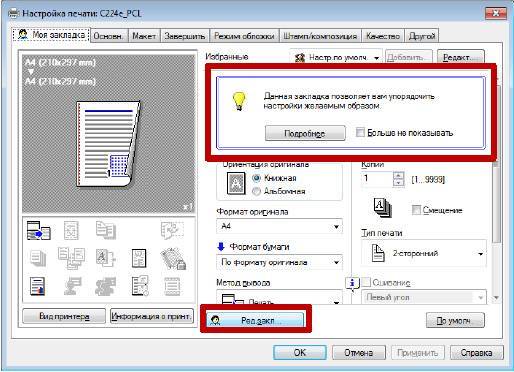
Task: Click the Ред.закл... edit tab button
Action: coord(255,320)
